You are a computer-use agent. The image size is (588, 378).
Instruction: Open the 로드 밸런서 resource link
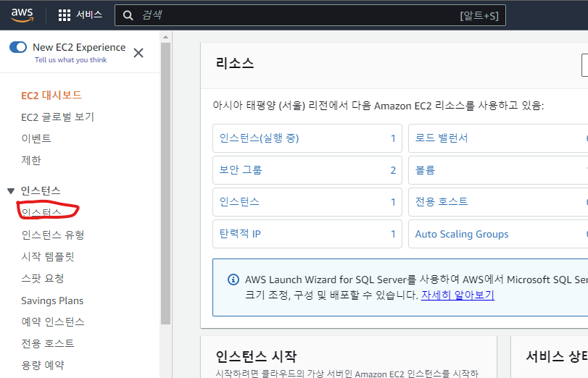click(442, 138)
